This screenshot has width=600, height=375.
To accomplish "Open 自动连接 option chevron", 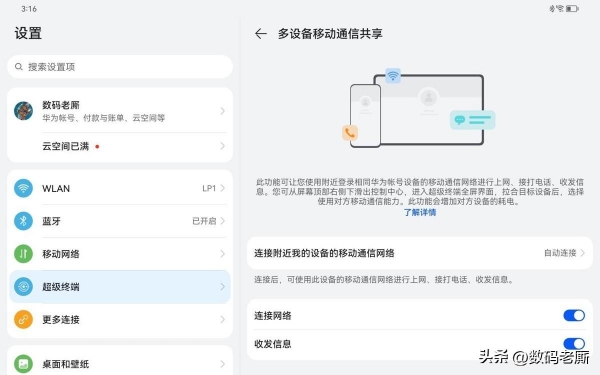I will point(582,253).
